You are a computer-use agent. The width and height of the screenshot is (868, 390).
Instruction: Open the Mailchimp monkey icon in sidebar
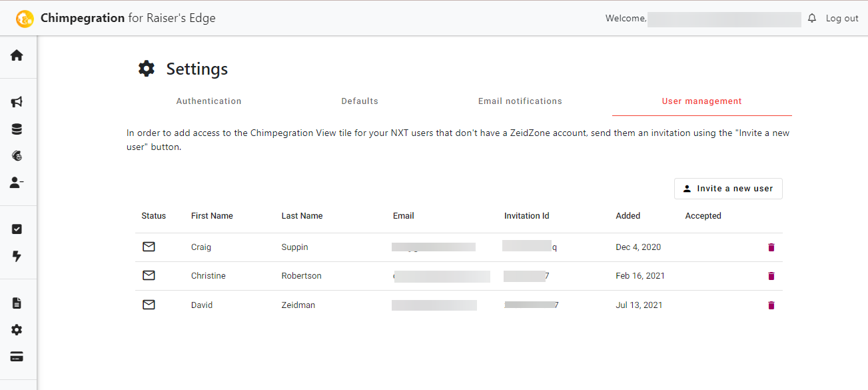pos(17,155)
